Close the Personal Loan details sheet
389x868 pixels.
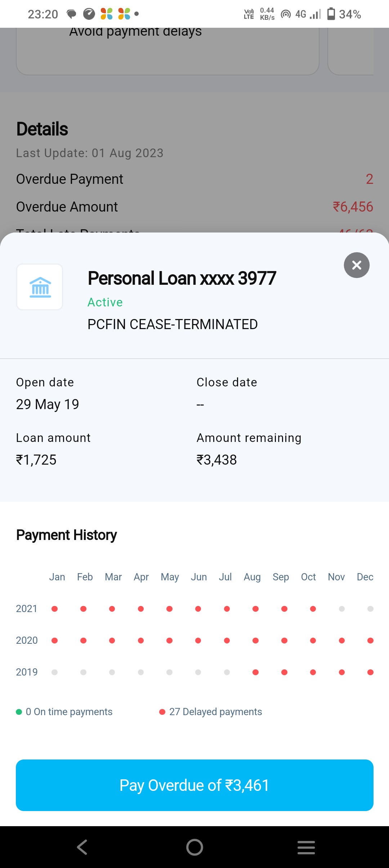pyautogui.click(x=357, y=265)
